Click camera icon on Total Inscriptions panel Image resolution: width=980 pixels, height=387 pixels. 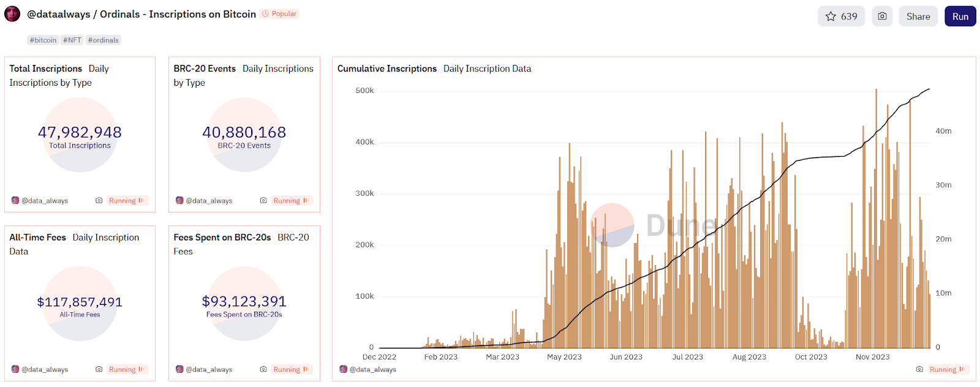click(x=99, y=200)
